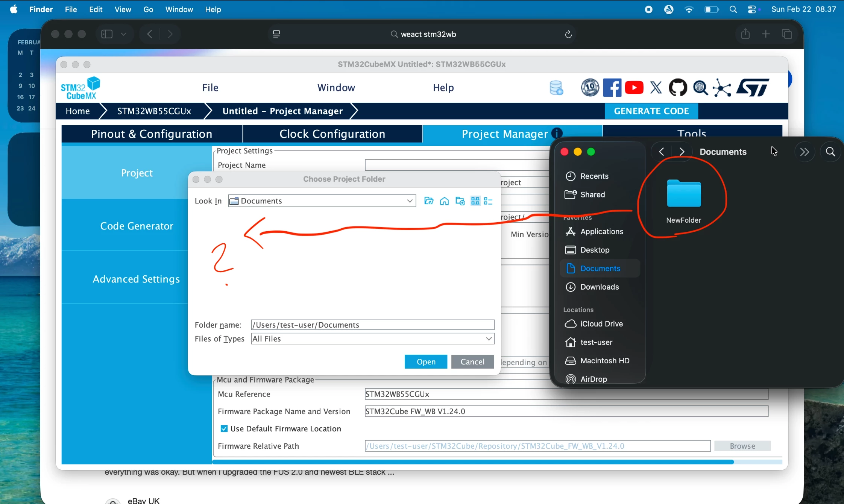This screenshot has width=844, height=504.
Task: Open the STM32CubeMX Facebook page icon
Action: tap(612, 88)
